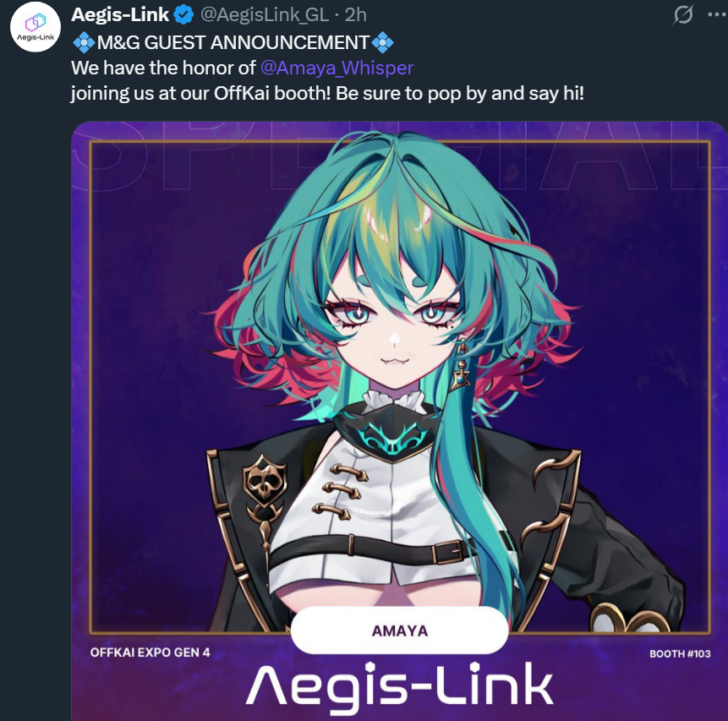Click the white AMAYA name label
The width and height of the screenshot is (728, 721).
[399, 631]
